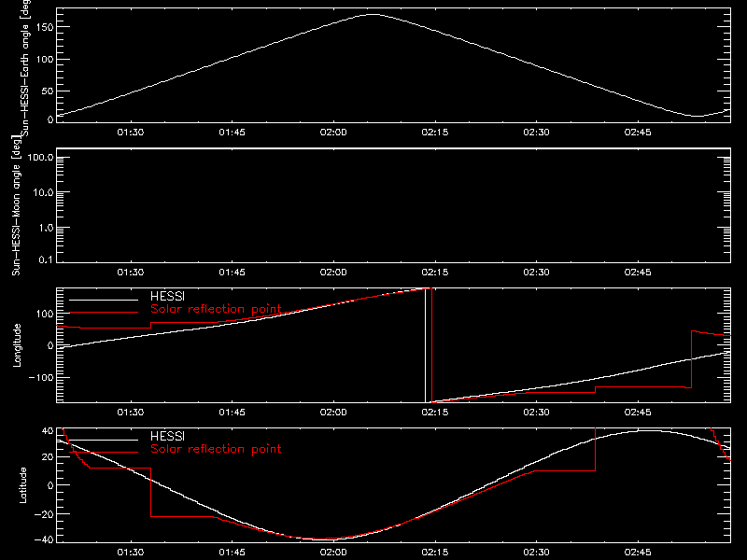
Task: Click the 1.0 tick on Moon angle axis
Action: pos(46,228)
